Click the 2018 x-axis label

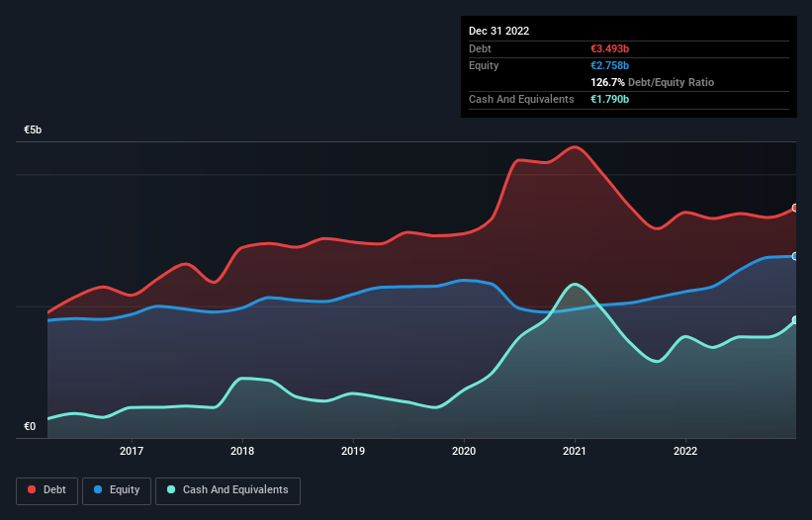pyautogui.click(x=242, y=451)
